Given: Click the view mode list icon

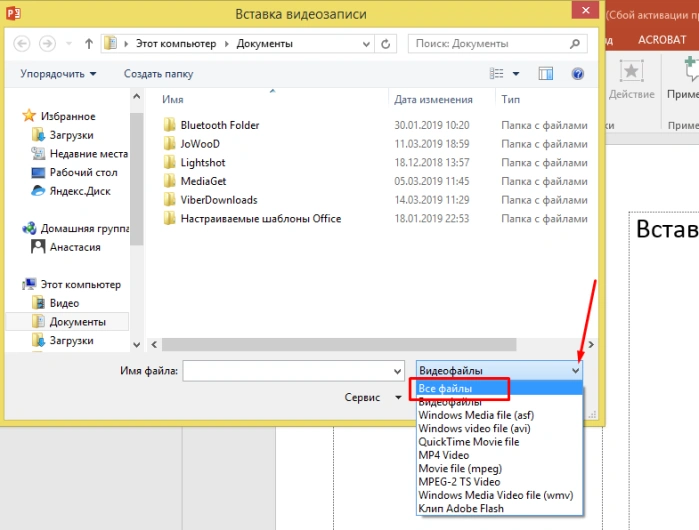Looking at the screenshot, I should click(496, 74).
